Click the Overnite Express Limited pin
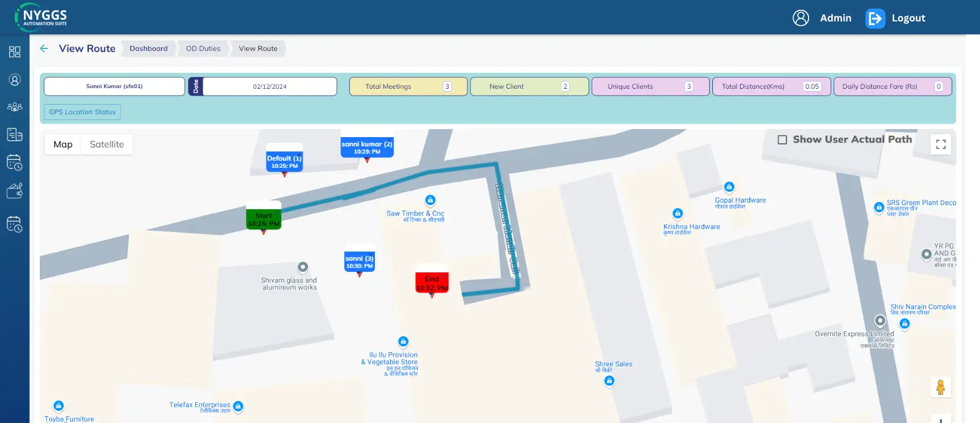This screenshot has height=423, width=980. 880,321
